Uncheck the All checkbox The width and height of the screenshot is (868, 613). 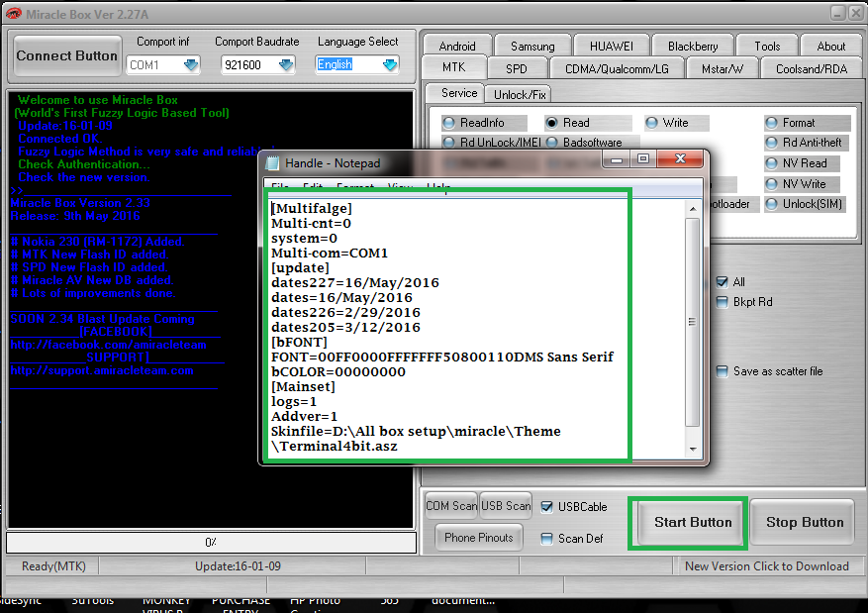(722, 282)
